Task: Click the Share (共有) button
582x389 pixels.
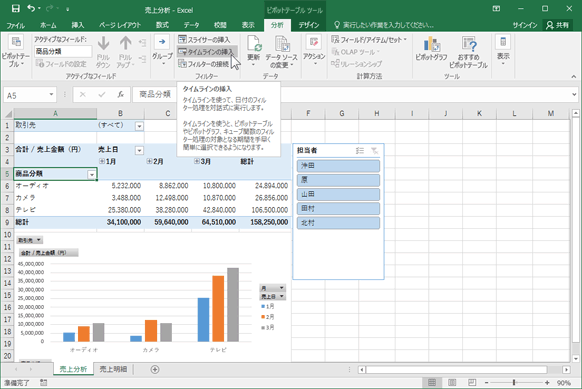Action: coord(558,25)
